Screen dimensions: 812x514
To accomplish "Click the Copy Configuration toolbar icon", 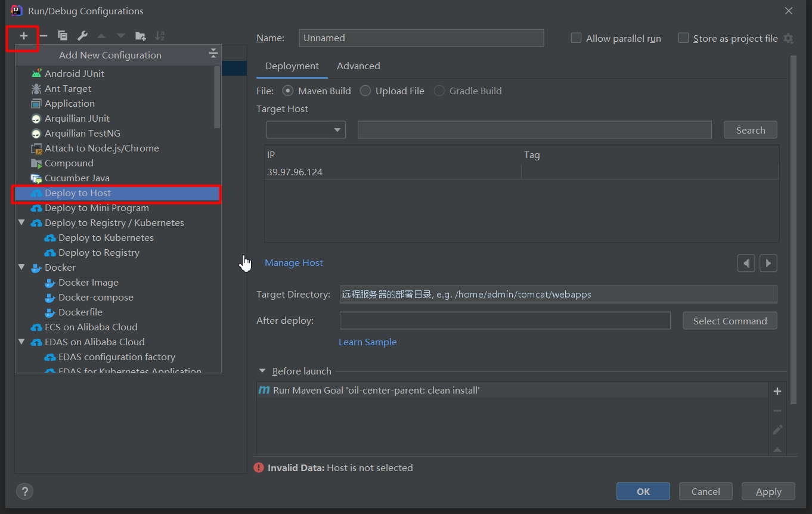I will click(63, 36).
